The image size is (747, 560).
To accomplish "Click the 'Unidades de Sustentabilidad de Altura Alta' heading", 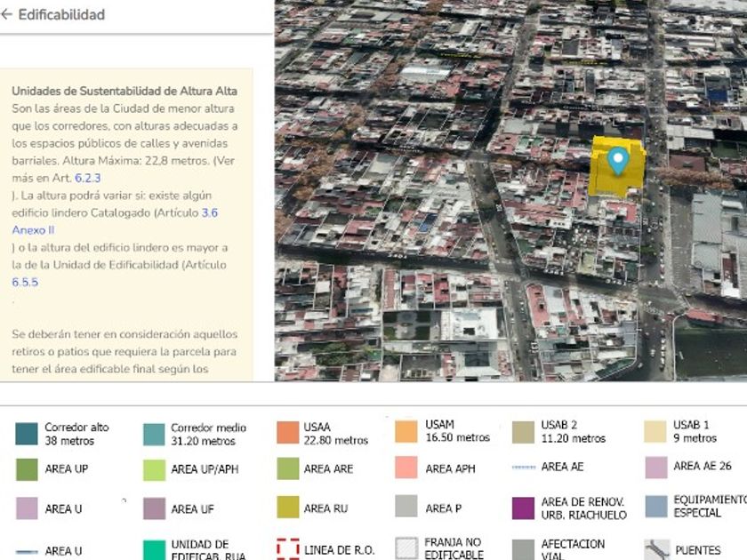I will coord(124,91).
